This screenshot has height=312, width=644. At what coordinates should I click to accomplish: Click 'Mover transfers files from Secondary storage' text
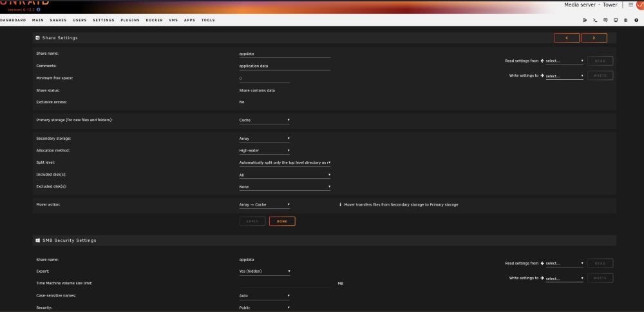pos(401,204)
